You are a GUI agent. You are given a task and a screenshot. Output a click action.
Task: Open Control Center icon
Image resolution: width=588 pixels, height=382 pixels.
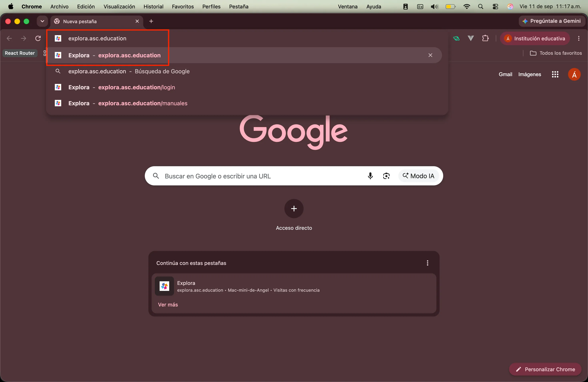pos(495,7)
